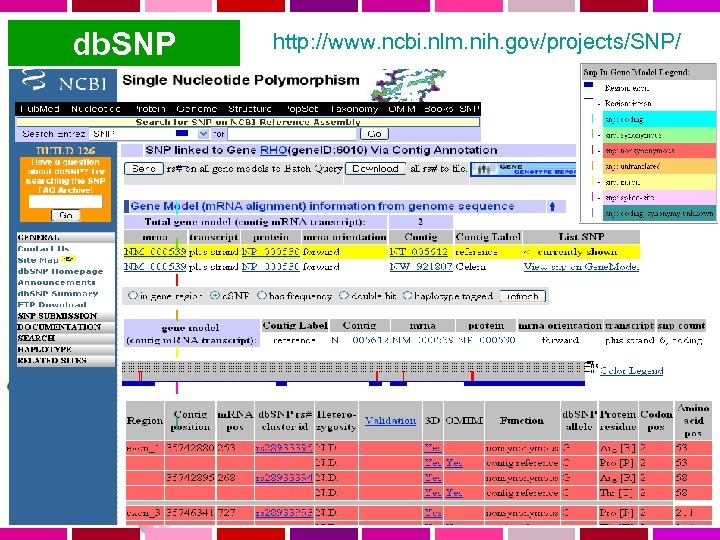This screenshot has width=720, height=540.
Task: Click the cyan 'snp: coding' legend swatch
Action: coord(659,119)
